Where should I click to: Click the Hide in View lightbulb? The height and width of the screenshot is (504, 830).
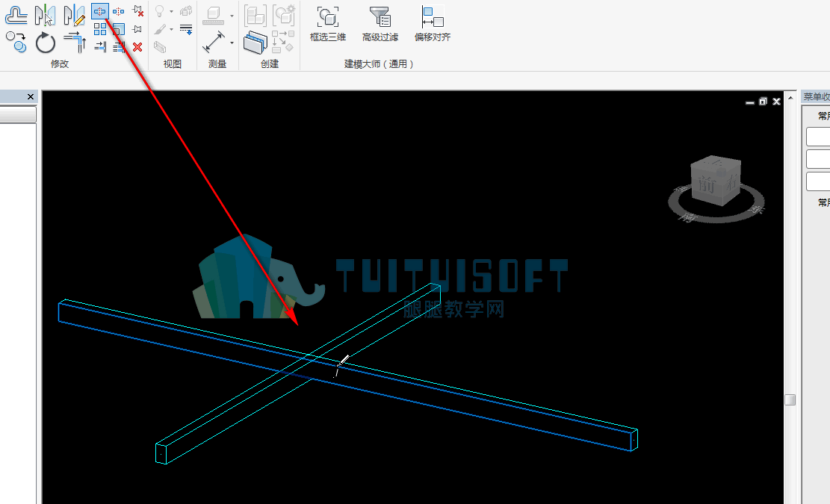click(x=159, y=11)
